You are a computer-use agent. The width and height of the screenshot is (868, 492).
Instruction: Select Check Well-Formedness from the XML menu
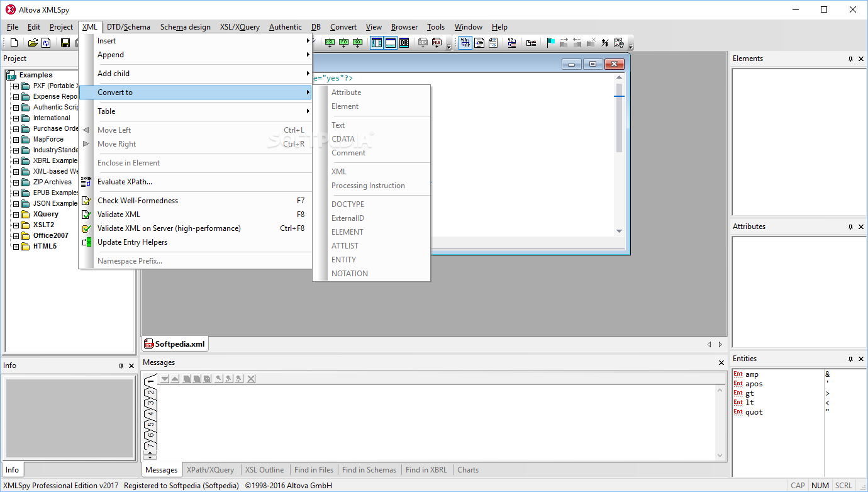point(196,201)
